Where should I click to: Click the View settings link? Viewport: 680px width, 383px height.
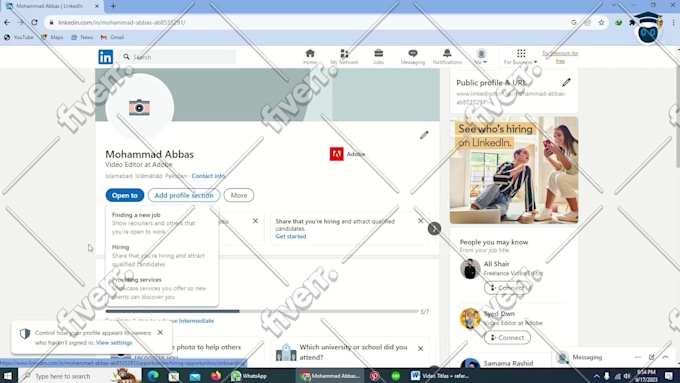click(x=114, y=343)
